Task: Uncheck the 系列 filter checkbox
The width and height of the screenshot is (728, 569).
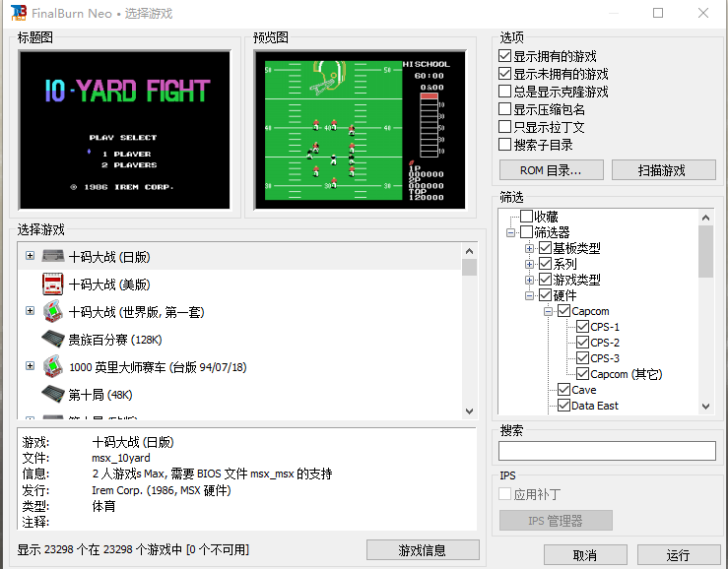Action: pos(545,264)
